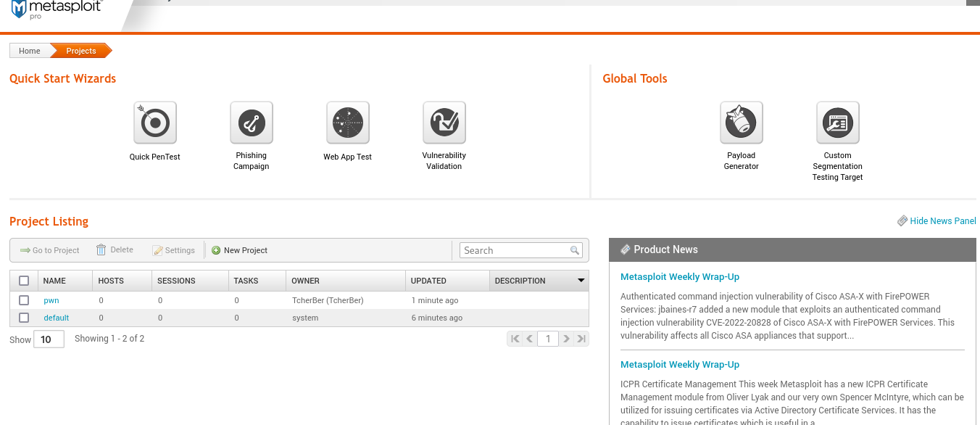Expand the Description column dropdown arrow

581,281
